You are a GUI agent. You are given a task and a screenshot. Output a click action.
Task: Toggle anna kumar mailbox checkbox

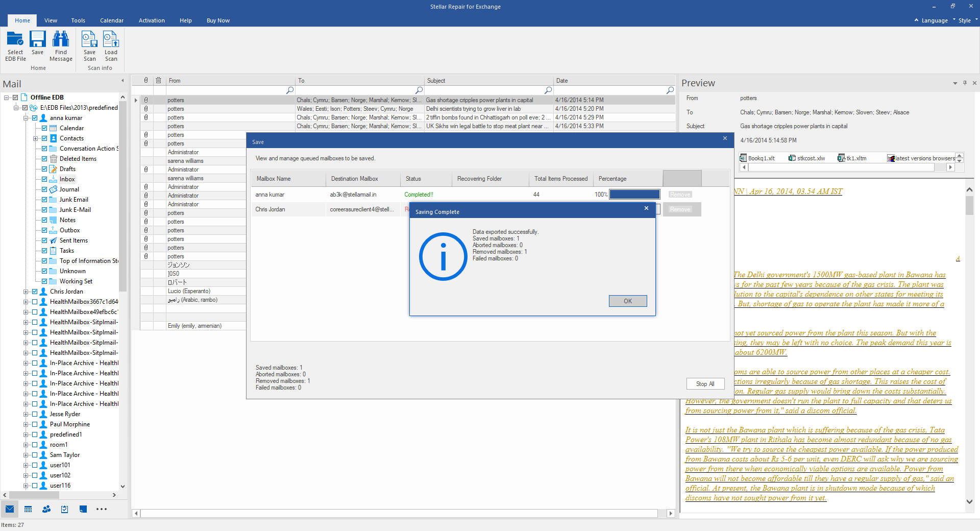[x=35, y=118]
